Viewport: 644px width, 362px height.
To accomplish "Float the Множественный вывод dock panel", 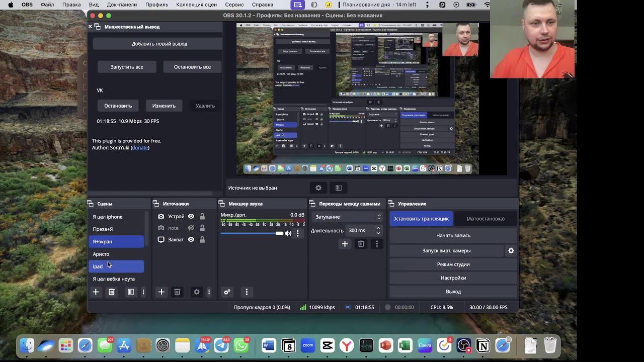I will (x=98, y=27).
